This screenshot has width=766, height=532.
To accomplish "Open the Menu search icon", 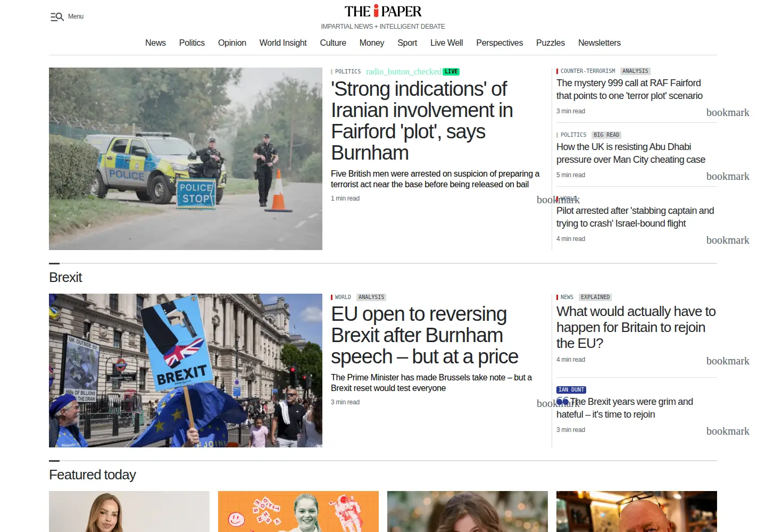I will tap(57, 16).
